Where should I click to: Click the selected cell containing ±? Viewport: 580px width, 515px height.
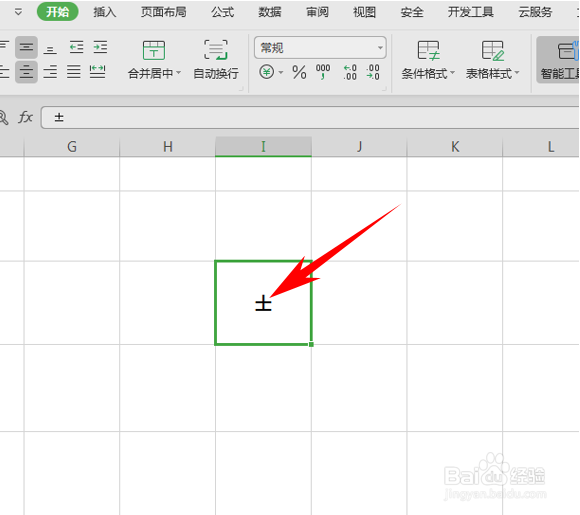click(263, 303)
